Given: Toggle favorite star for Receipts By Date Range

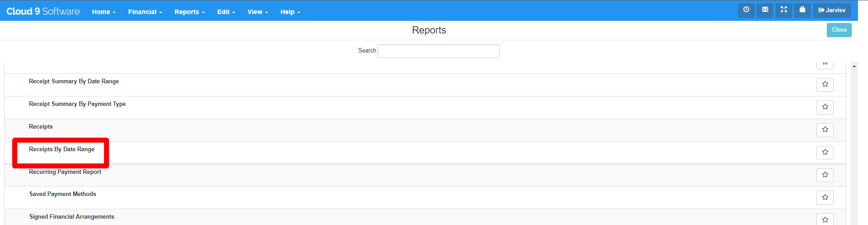Looking at the screenshot, I should [825, 153].
